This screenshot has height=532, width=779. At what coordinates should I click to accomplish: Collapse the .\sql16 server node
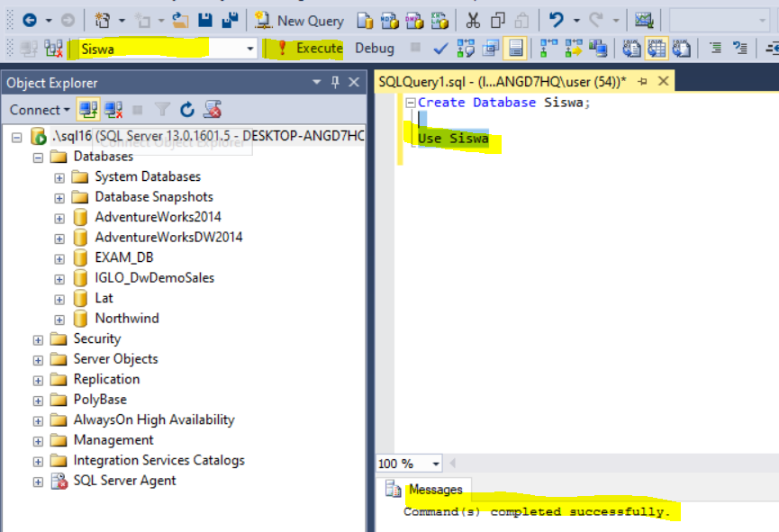point(17,137)
